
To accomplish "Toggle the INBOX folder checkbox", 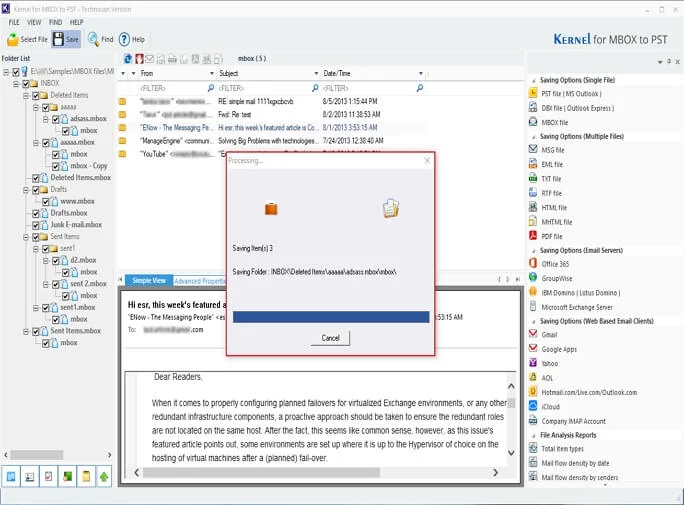I will [x=26, y=83].
